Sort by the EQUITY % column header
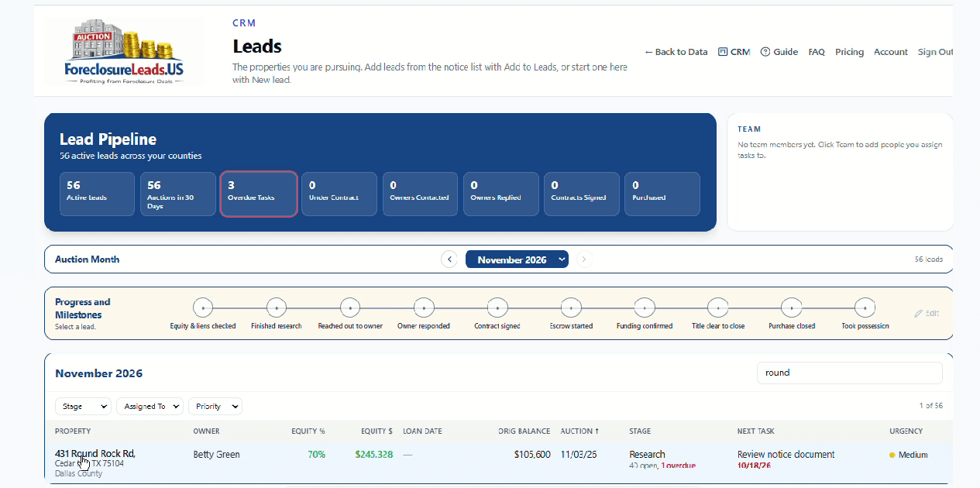Image resolution: width=980 pixels, height=488 pixels. (308, 431)
